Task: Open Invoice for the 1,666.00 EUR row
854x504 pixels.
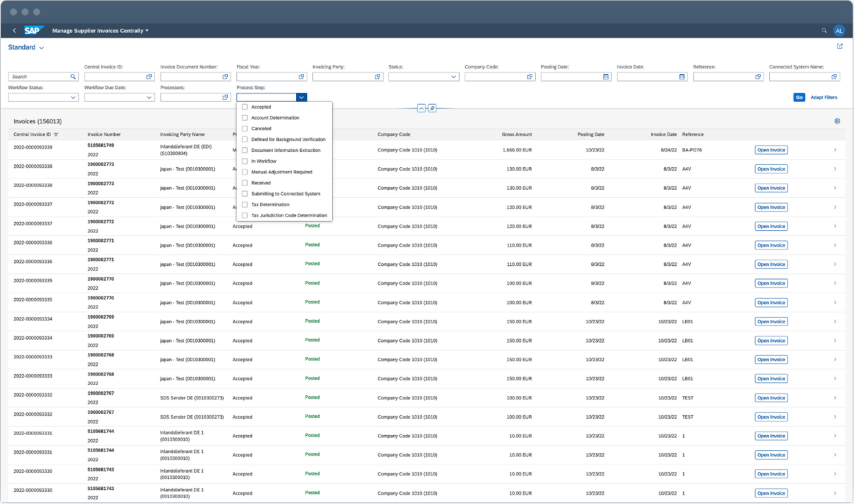Action: pos(771,150)
